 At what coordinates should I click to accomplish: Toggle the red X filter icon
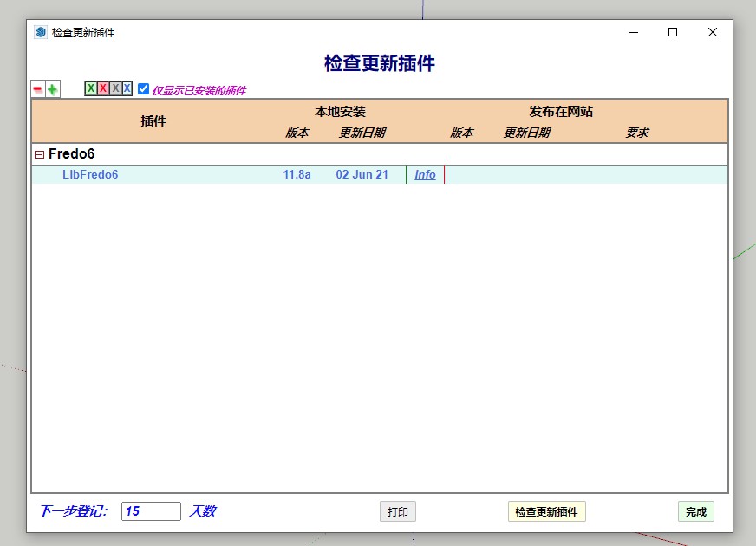103,88
